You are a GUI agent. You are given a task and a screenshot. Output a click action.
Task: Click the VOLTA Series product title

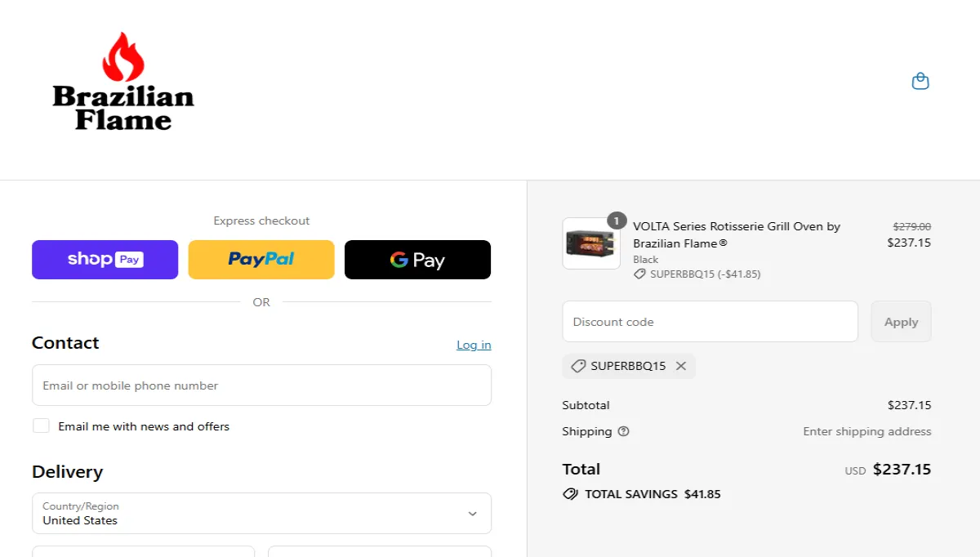click(x=736, y=234)
